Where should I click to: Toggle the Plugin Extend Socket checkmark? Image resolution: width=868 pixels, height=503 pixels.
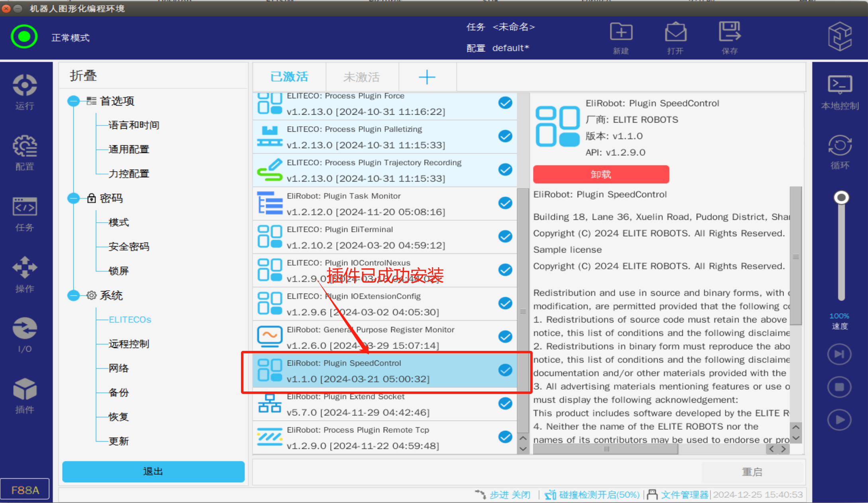pyautogui.click(x=505, y=404)
